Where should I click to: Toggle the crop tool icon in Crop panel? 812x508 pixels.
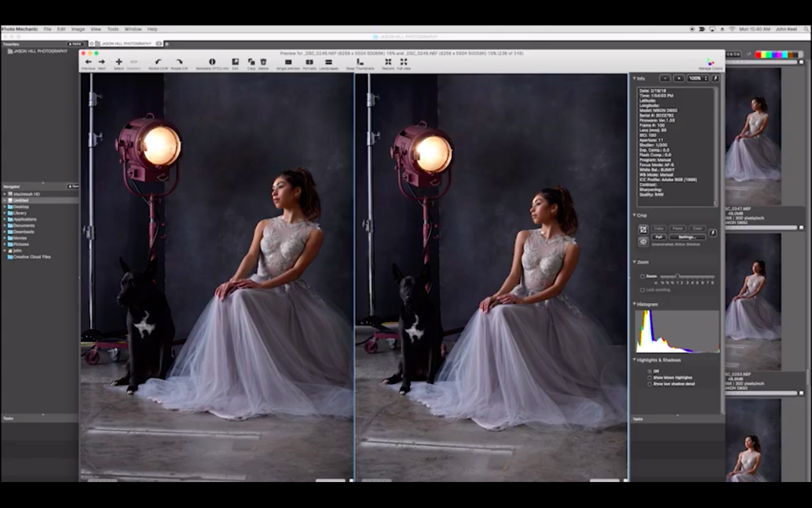click(643, 229)
